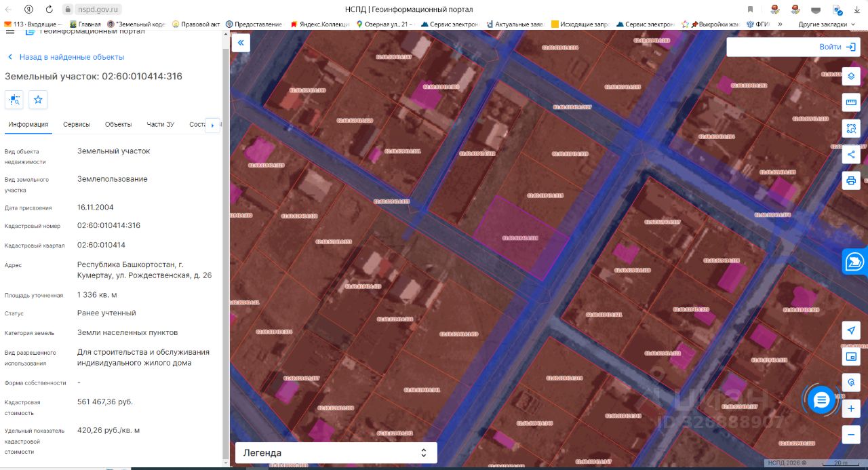
Task: Locate parcel on map icon
Action: point(14,100)
